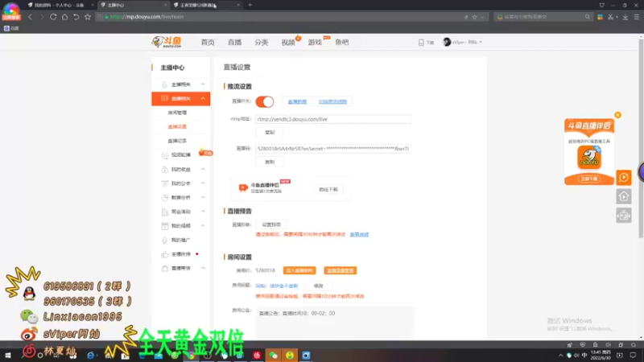Click the second orange room settings button

[340, 270]
